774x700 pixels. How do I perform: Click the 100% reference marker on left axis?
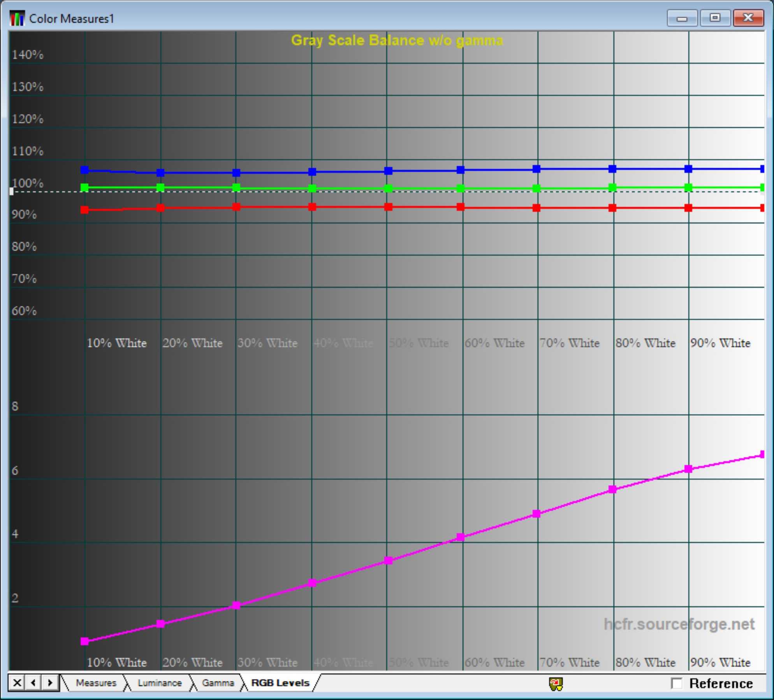pos(12,191)
